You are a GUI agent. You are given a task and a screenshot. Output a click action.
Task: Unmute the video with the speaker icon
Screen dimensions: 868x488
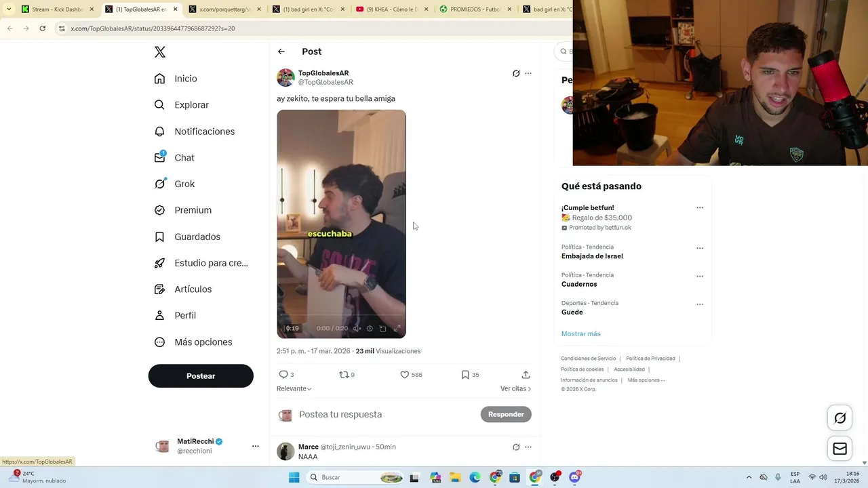click(x=357, y=328)
